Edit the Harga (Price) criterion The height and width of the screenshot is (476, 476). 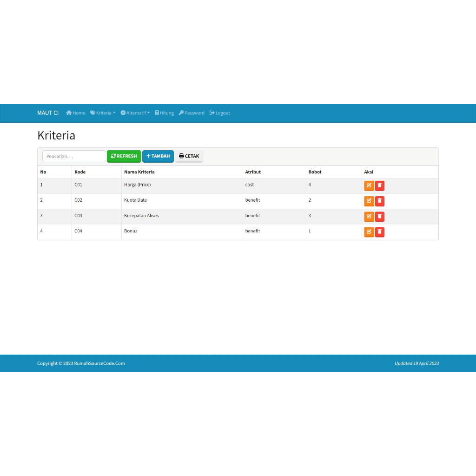click(x=369, y=186)
